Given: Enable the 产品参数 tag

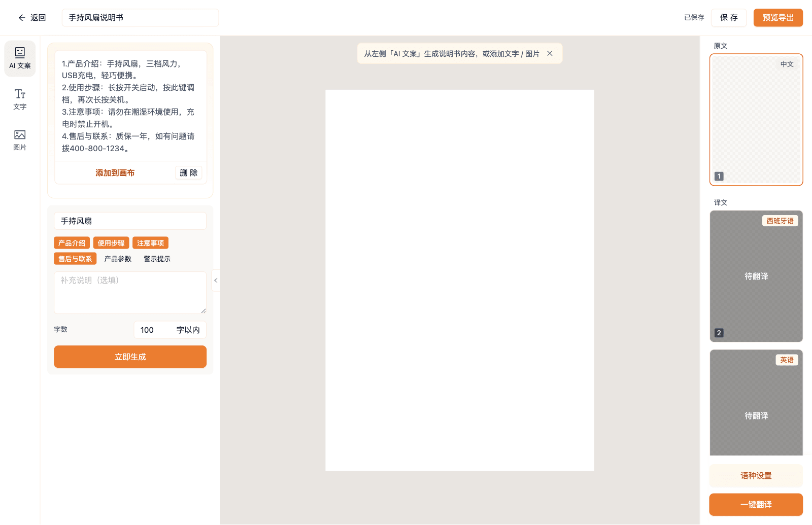Looking at the screenshot, I should [118, 259].
